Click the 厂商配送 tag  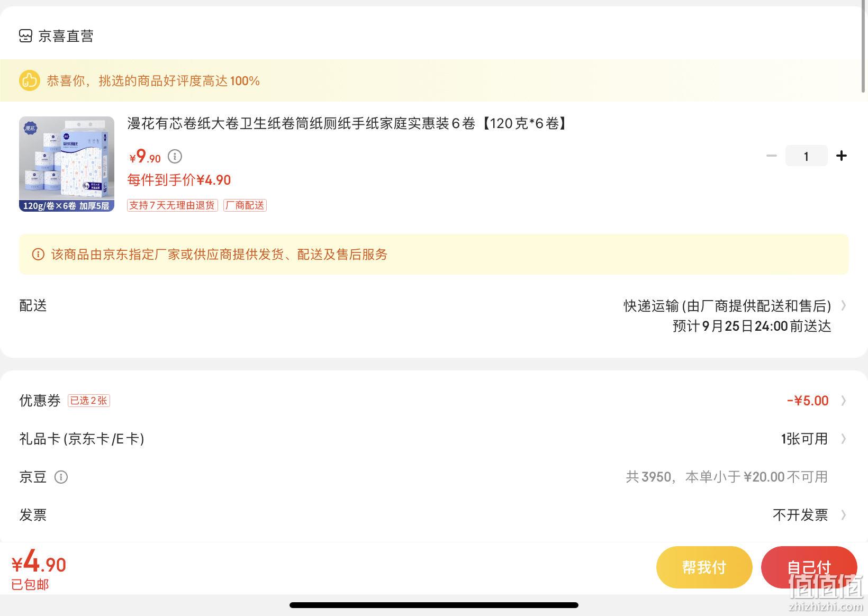pos(245,205)
